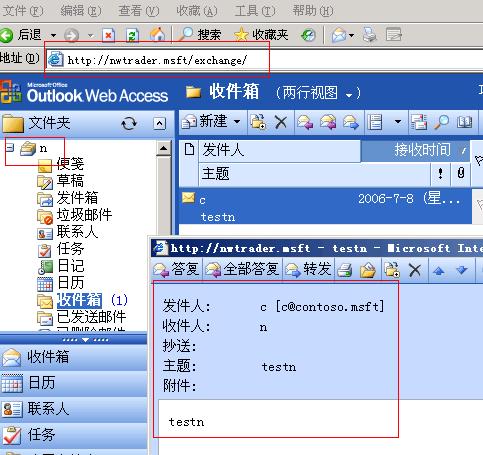Image resolution: width=483 pixels, height=455 pixels.
Task: Click the Home icon in browser toolbar
Action: pyautogui.click(x=157, y=35)
